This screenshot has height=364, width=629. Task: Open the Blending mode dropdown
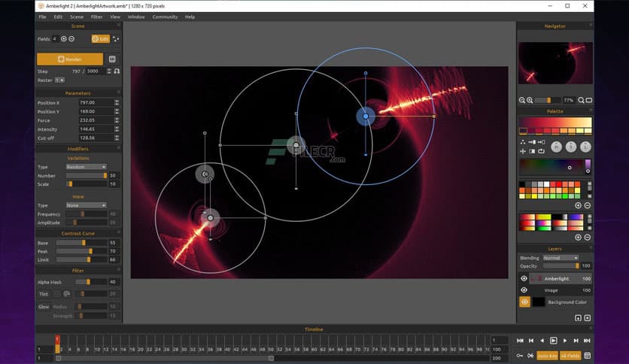561,258
